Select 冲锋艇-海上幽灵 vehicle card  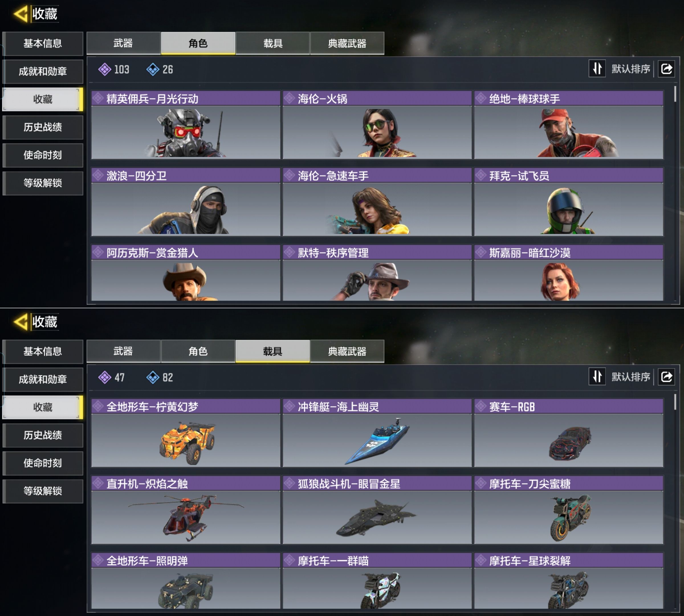coord(377,433)
